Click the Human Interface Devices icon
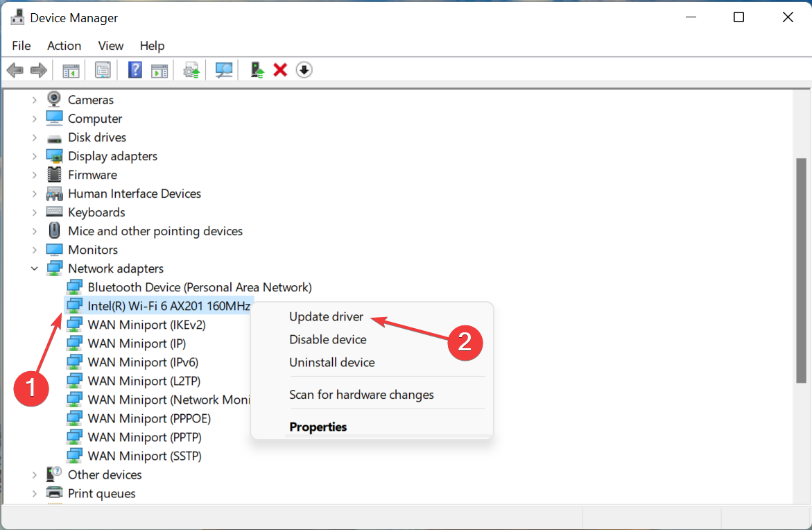 pyautogui.click(x=54, y=194)
